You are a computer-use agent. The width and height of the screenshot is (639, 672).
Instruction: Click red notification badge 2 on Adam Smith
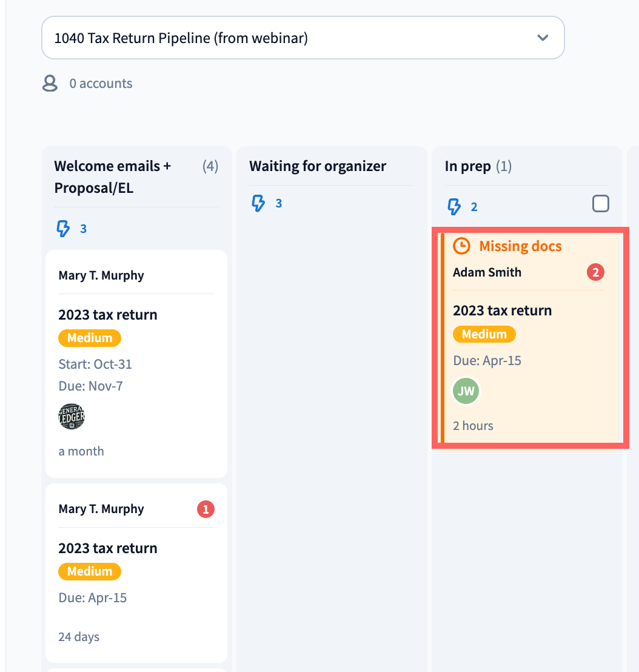[595, 273]
